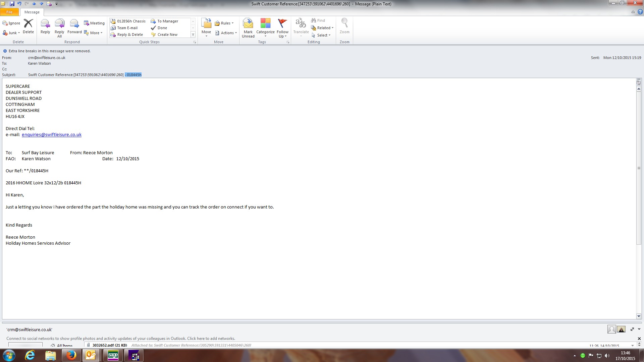The height and width of the screenshot is (362, 644).
Task: Open the Translate tool
Action: pos(301,24)
